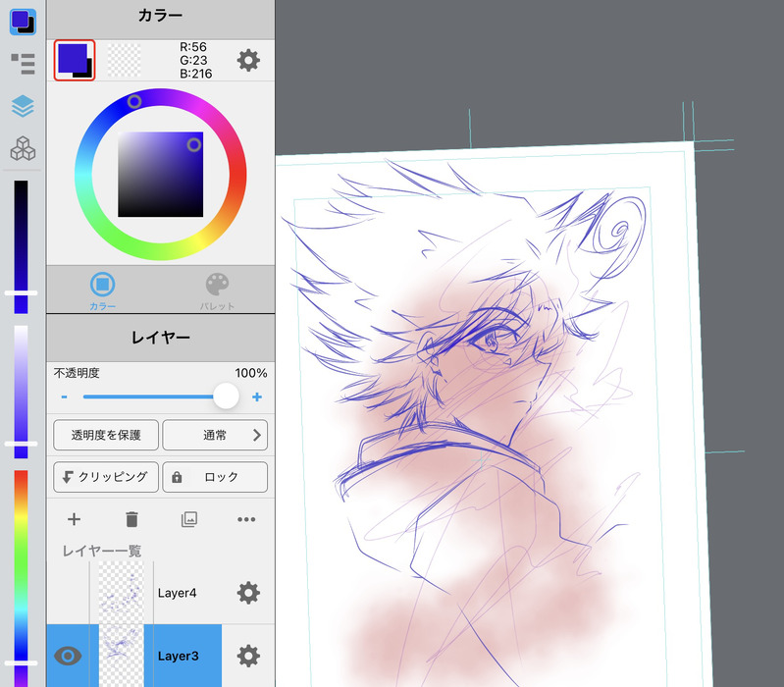Select the Layer3 row name
The image size is (784, 687).
(178, 656)
